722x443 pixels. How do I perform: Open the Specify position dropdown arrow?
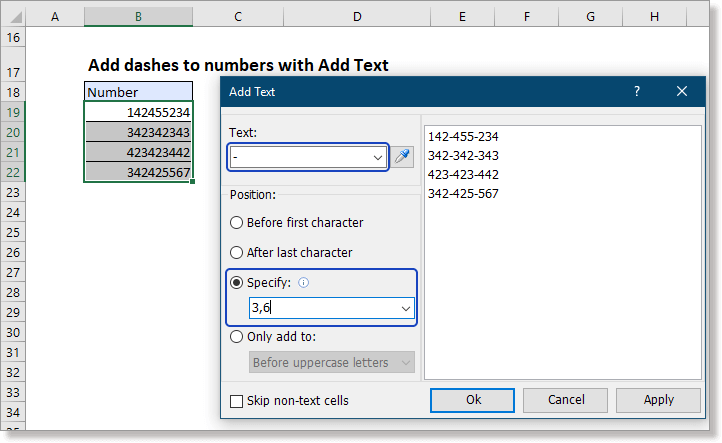pos(405,309)
